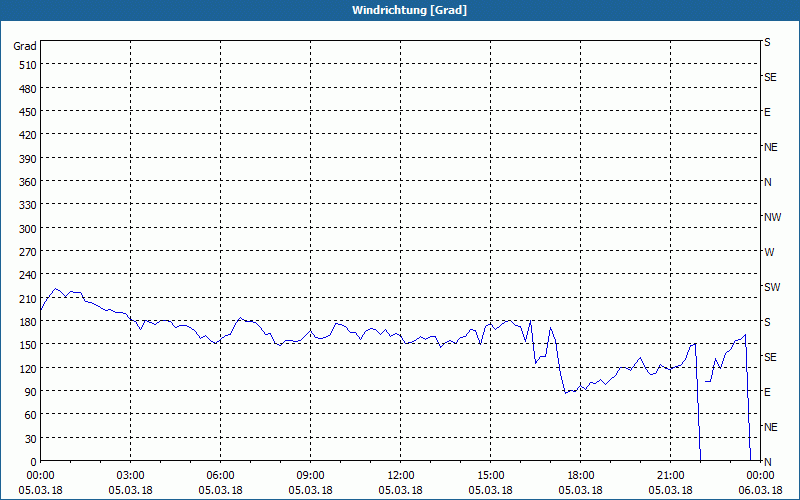Pick the y-axis value "180"
The image size is (800, 500).
coord(29,322)
